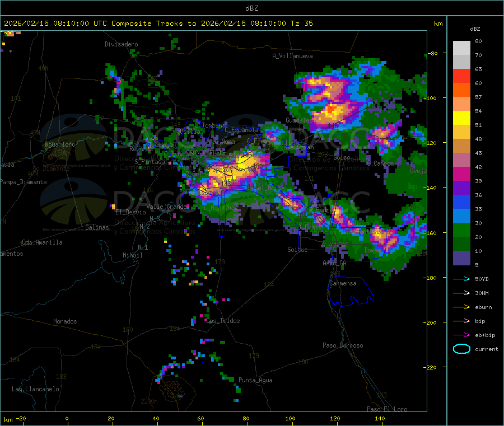Click the 'Goico' map label

(342, 158)
